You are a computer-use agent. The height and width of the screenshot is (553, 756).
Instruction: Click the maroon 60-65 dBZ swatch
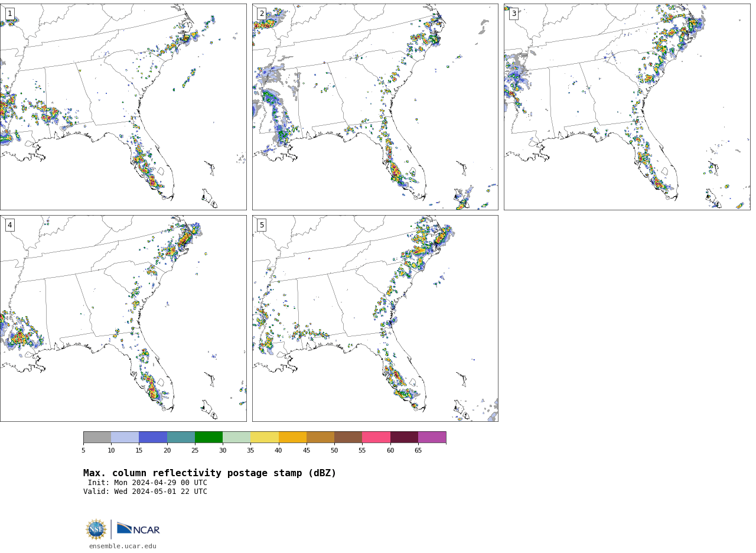[404, 437]
